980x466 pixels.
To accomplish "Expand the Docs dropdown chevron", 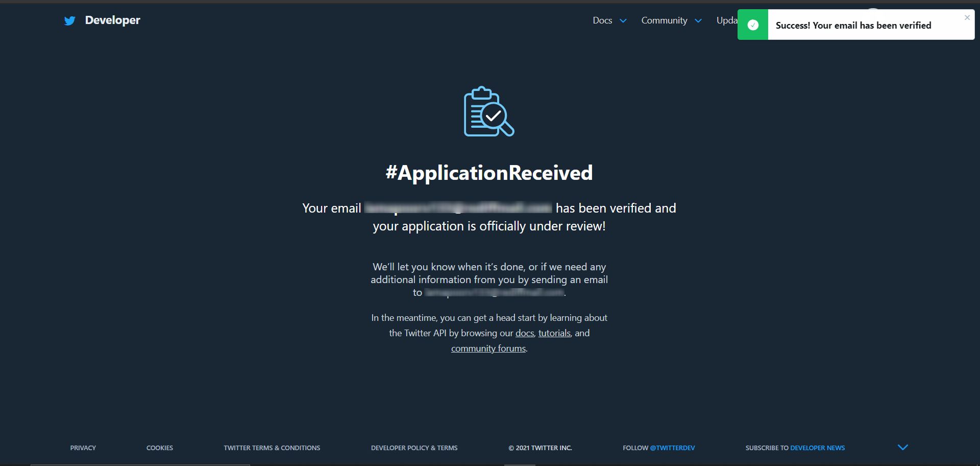I will click(623, 21).
